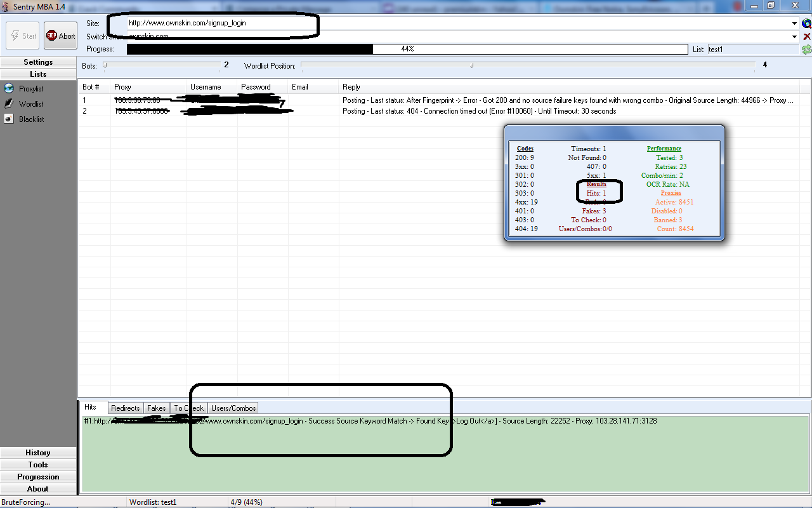Image resolution: width=812 pixels, height=508 pixels.
Task: Open the Progression section in sidebar
Action: 38,477
